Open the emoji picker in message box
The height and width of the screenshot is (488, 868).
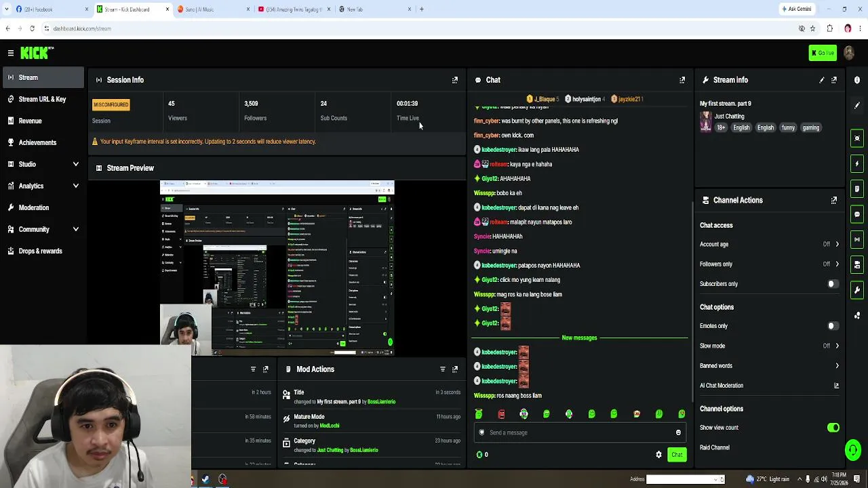(x=678, y=432)
